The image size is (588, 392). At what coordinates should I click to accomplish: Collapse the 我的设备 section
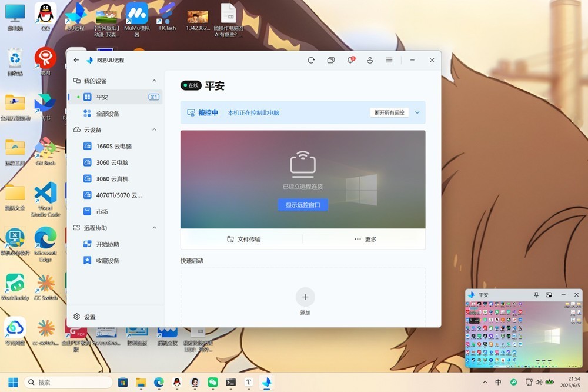pos(154,81)
